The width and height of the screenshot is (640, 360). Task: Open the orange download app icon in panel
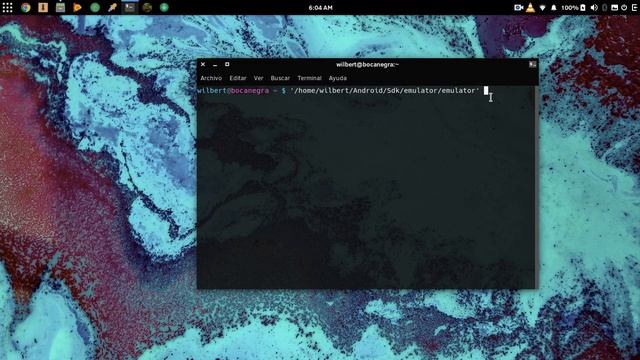[43, 7]
